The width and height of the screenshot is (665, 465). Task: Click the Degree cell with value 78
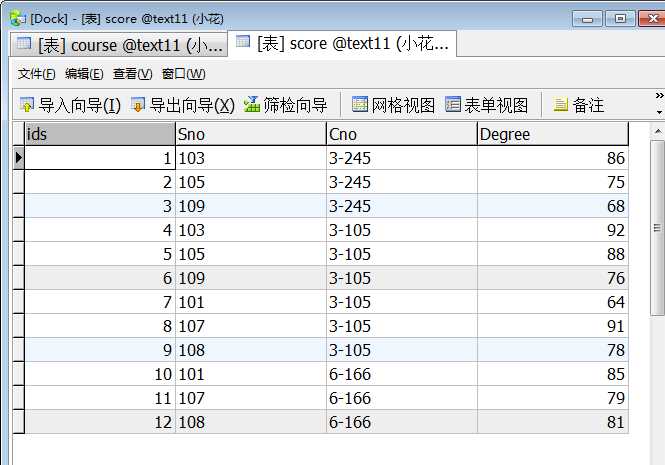553,350
